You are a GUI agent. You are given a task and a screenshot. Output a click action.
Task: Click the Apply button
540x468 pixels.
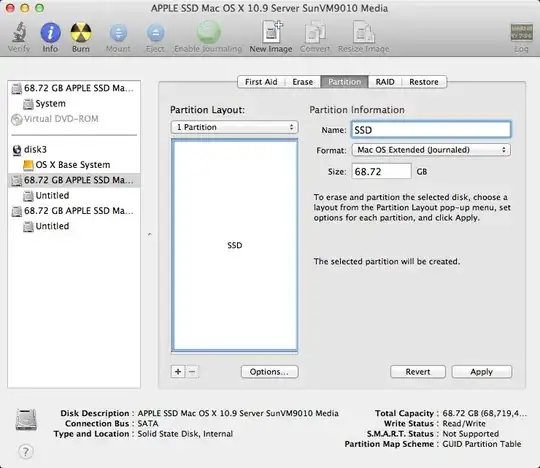(482, 372)
